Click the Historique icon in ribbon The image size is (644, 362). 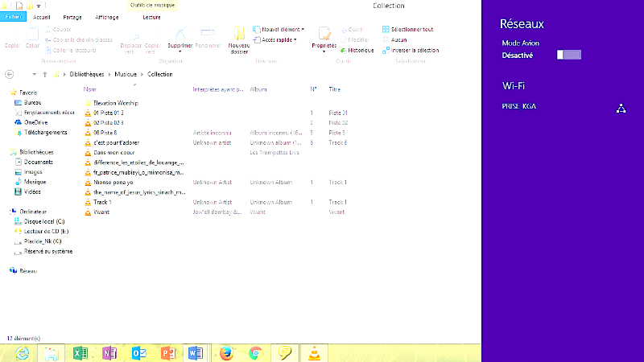click(341, 50)
